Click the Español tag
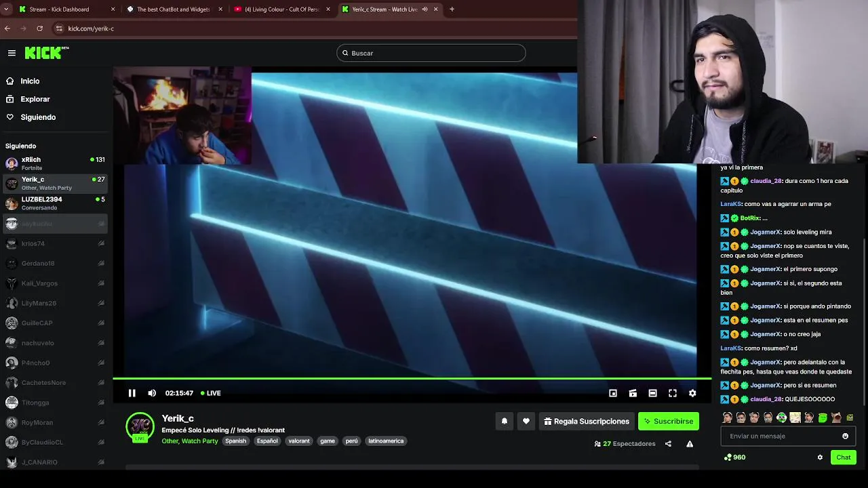 pos(267,441)
